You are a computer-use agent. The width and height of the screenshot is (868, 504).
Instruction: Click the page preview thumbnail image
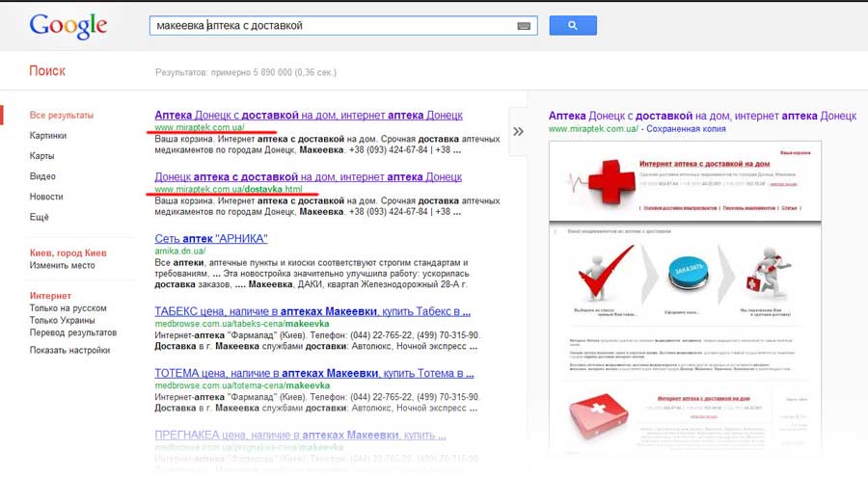tap(686, 298)
